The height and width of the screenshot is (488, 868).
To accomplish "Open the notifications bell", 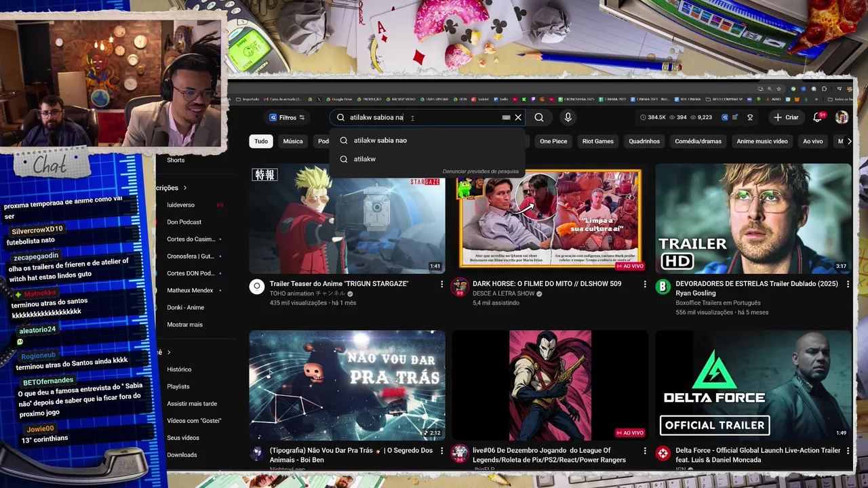I will [818, 117].
